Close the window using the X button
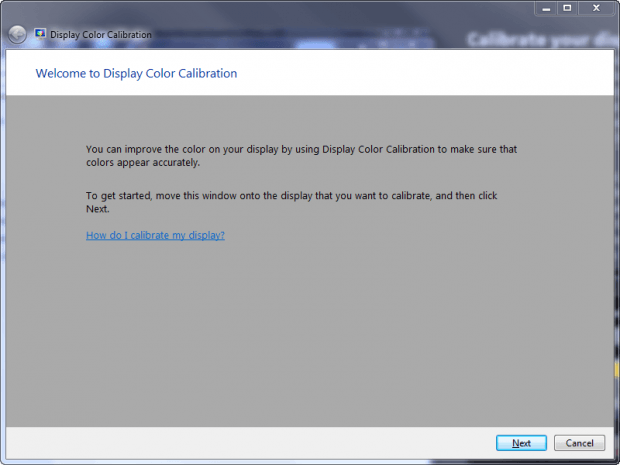This screenshot has height=465, width=620. [596, 8]
